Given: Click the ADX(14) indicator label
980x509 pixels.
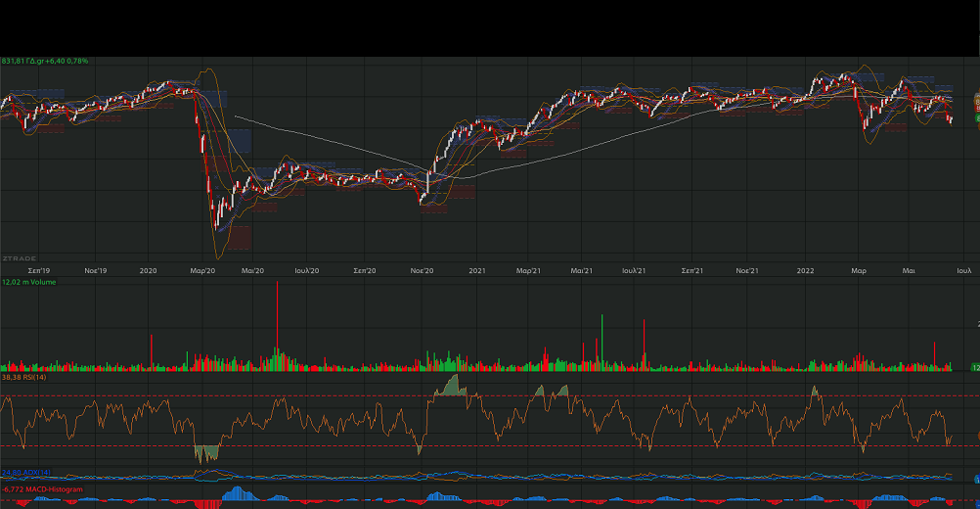Looking at the screenshot, I should pos(26,473).
